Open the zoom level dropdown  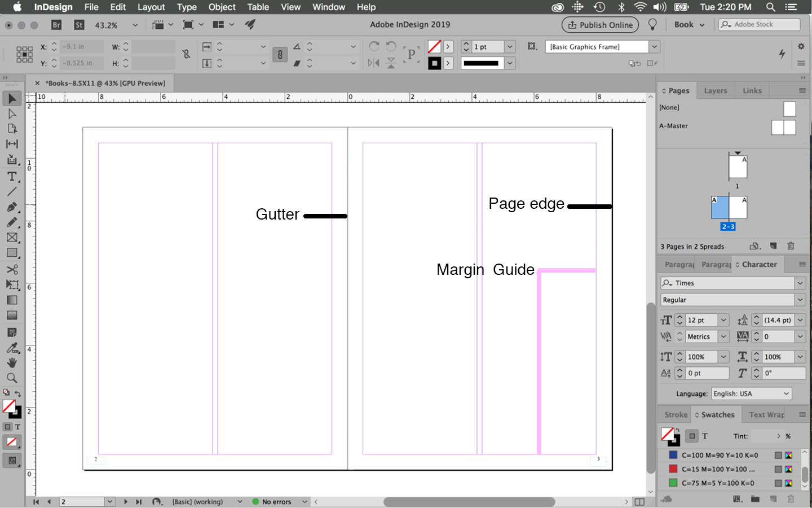tap(135, 25)
